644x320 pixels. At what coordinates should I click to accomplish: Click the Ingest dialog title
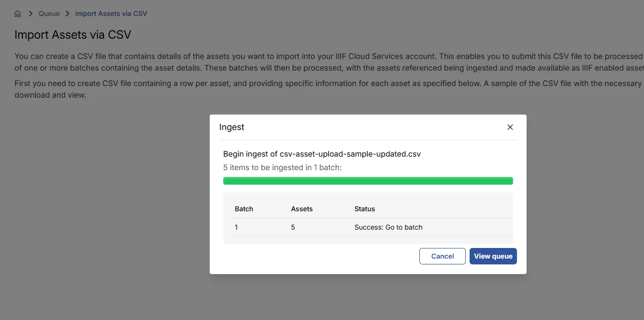tap(231, 127)
